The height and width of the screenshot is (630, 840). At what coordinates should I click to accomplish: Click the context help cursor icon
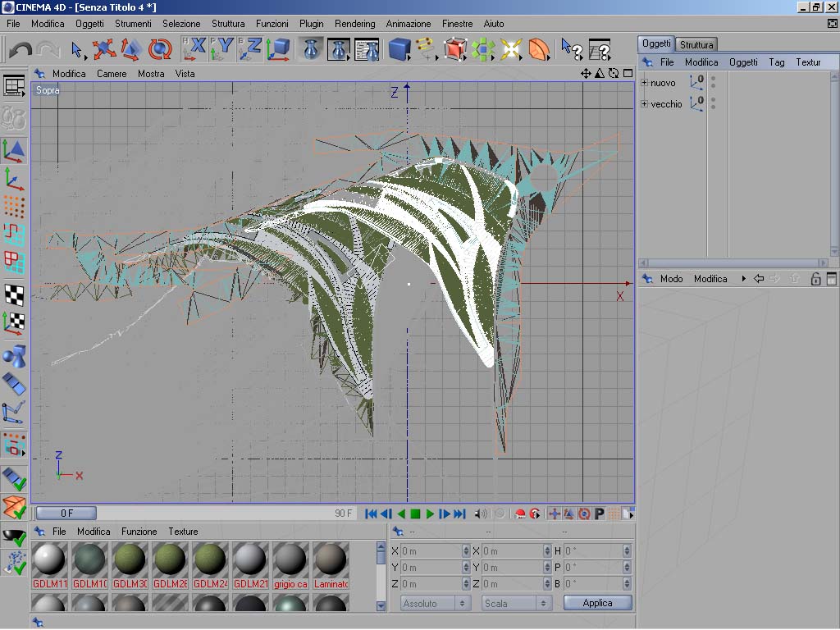(x=572, y=49)
